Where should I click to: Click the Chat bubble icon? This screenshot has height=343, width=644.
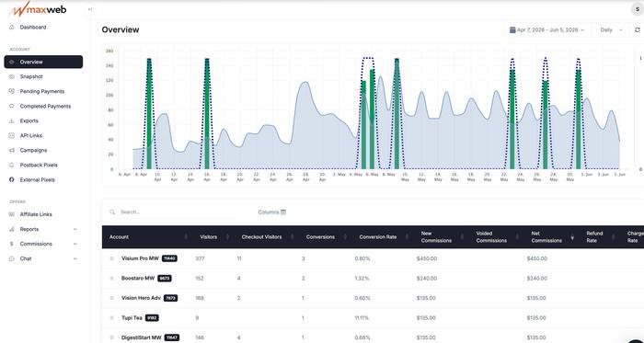[x=11, y=258]
